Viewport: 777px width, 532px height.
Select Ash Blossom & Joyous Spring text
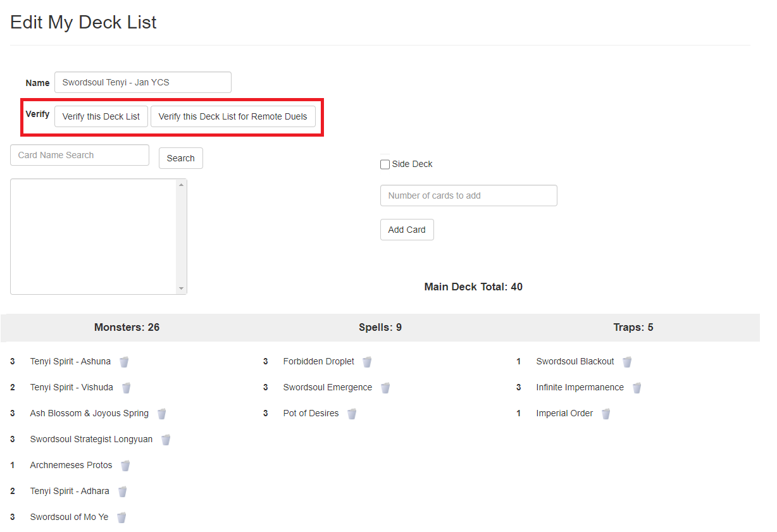click(x=89, y=414)
